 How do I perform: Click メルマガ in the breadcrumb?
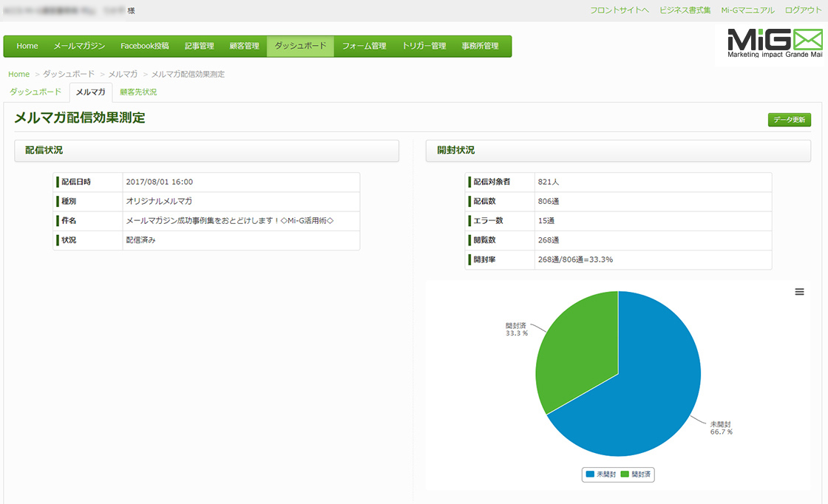point(123,75)
